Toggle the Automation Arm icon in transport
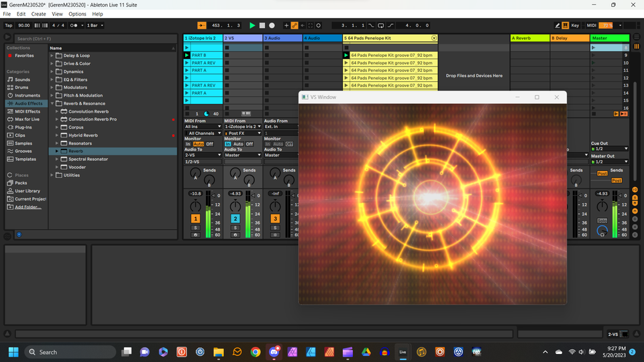644x362 pixels. [294, 25]
